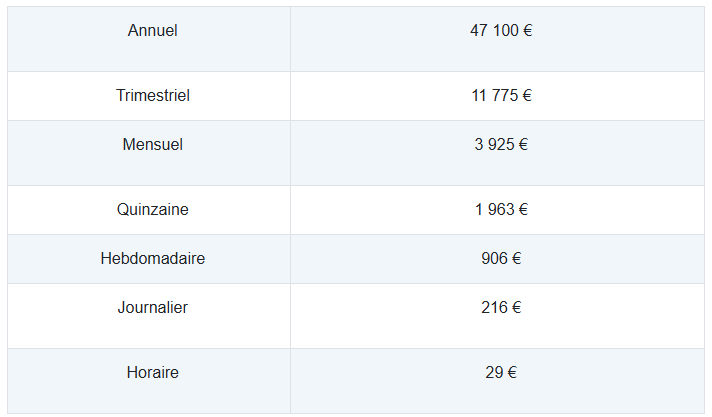This screenshot has height=417, width=712.
Task: Select the 906 € weekly amount
Action: point(501,258)
